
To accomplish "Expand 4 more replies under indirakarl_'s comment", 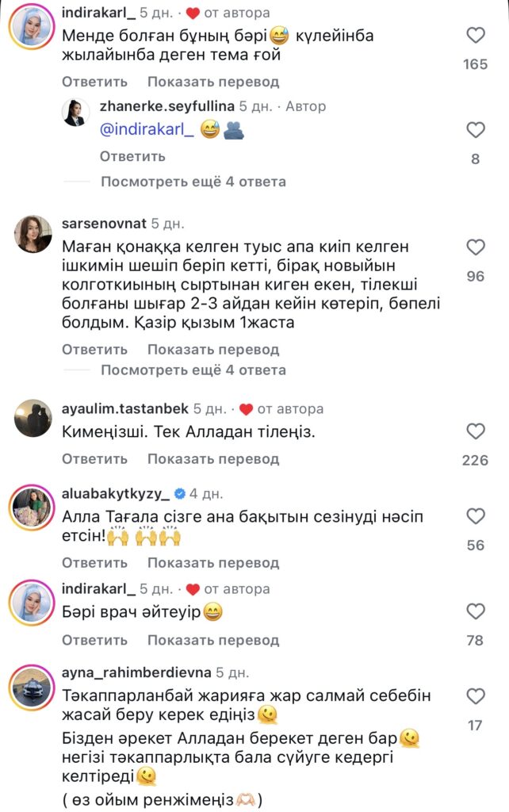I will tap(193, 182).
